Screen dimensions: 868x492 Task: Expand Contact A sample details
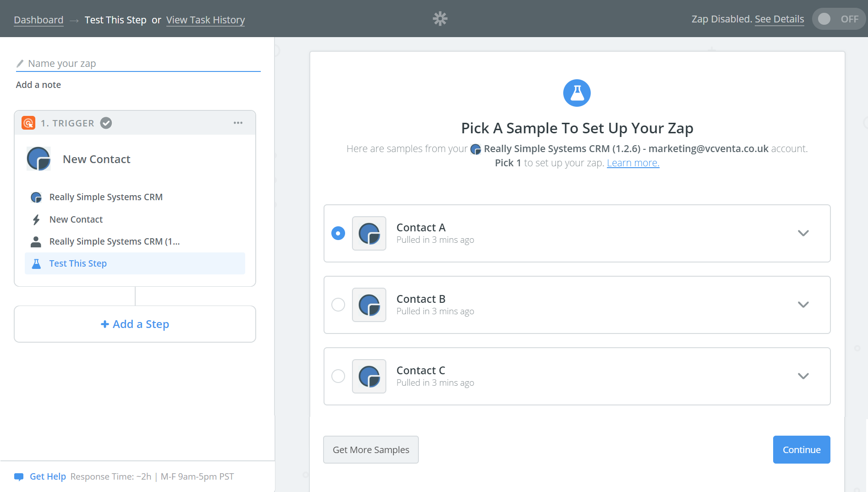coord(803,233)
